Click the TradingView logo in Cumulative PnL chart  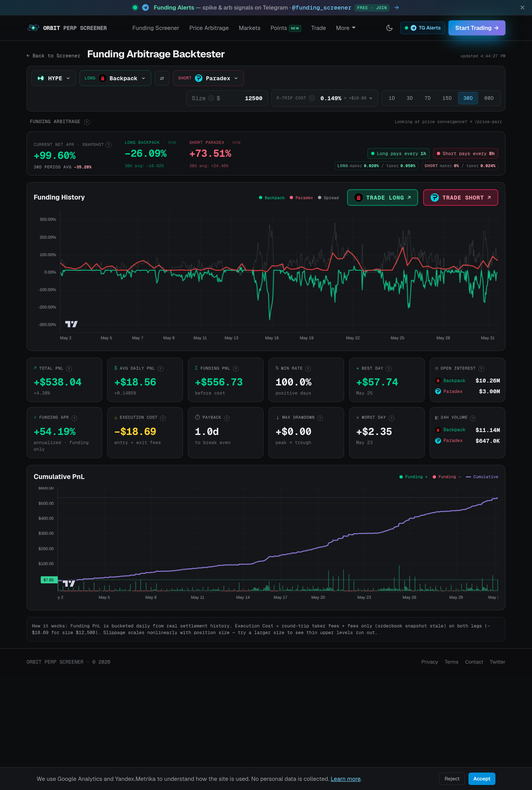point(69,583)
